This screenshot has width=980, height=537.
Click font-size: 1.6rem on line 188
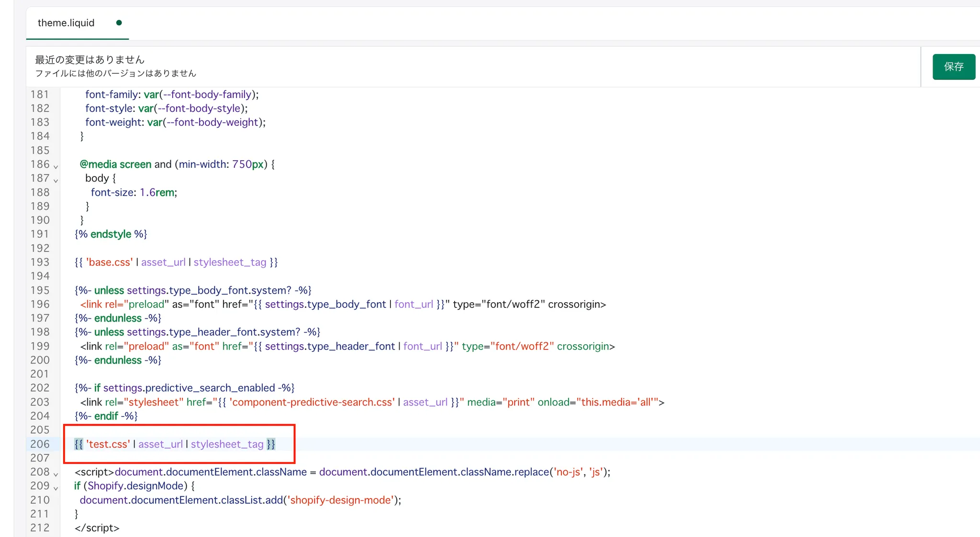point(134,192)
